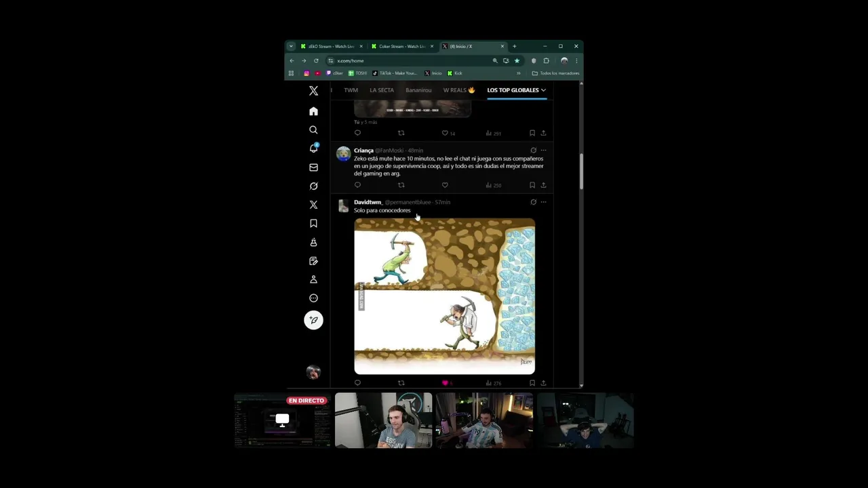Open Profile person icon in sidebar
Screen dimensions: 868x488
pos(313,279)
